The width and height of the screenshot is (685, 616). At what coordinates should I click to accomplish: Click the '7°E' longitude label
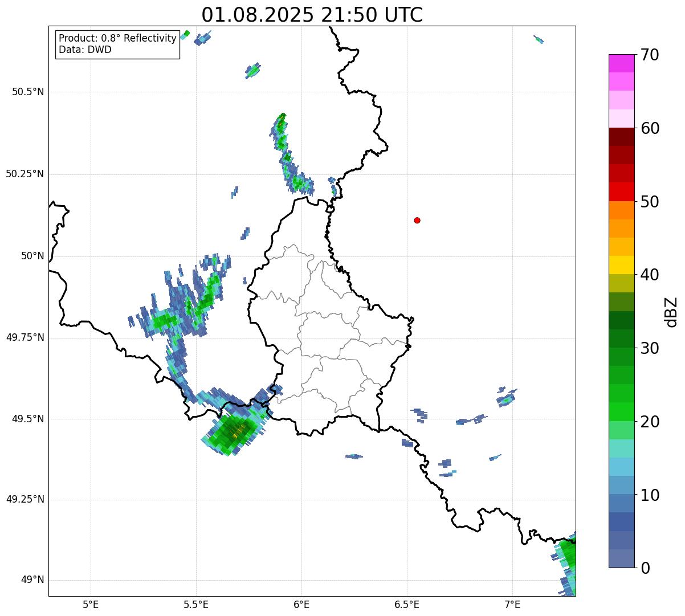pyautogui.click(x=512, y=604)
